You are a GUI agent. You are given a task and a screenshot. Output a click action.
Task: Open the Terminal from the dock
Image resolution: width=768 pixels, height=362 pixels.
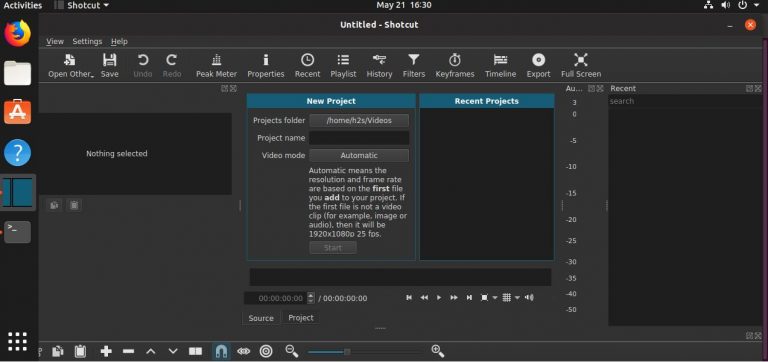click(18, 232)
